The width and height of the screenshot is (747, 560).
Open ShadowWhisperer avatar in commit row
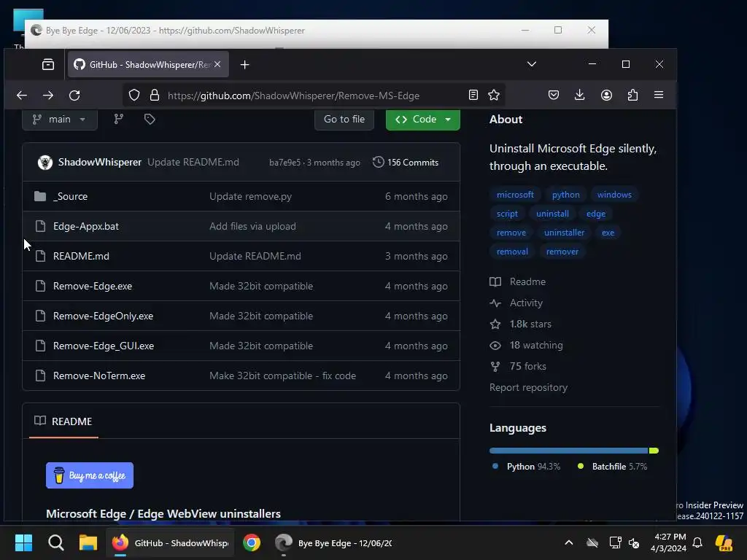click(44, 163)
